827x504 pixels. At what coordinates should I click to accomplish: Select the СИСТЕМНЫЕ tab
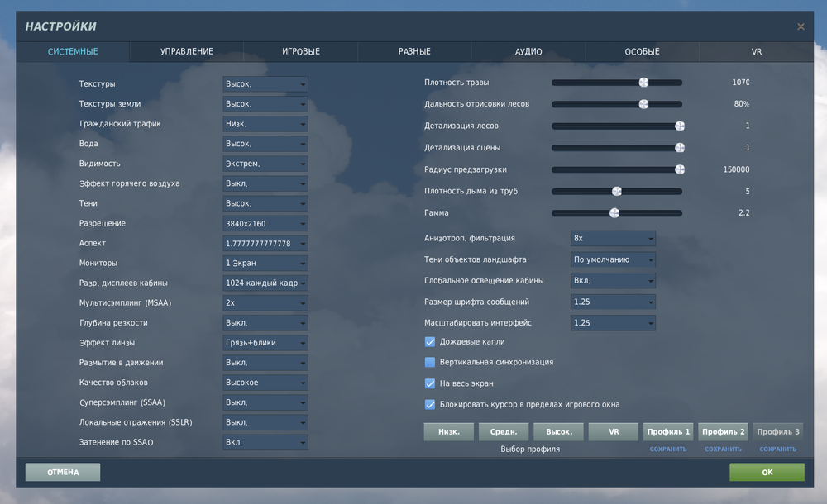(x=73, y=52)
